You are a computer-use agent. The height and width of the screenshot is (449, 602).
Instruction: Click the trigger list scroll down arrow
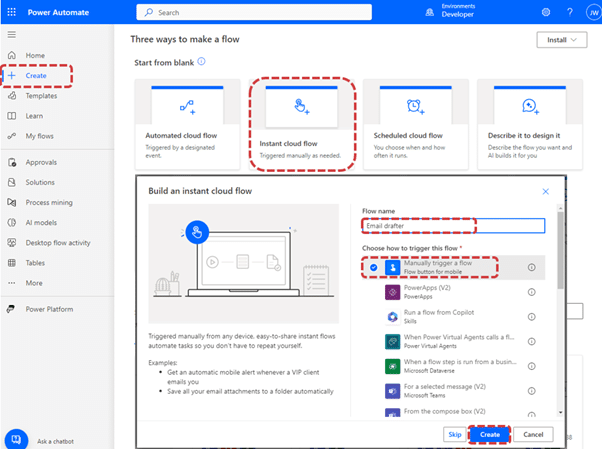click(561, 412)
